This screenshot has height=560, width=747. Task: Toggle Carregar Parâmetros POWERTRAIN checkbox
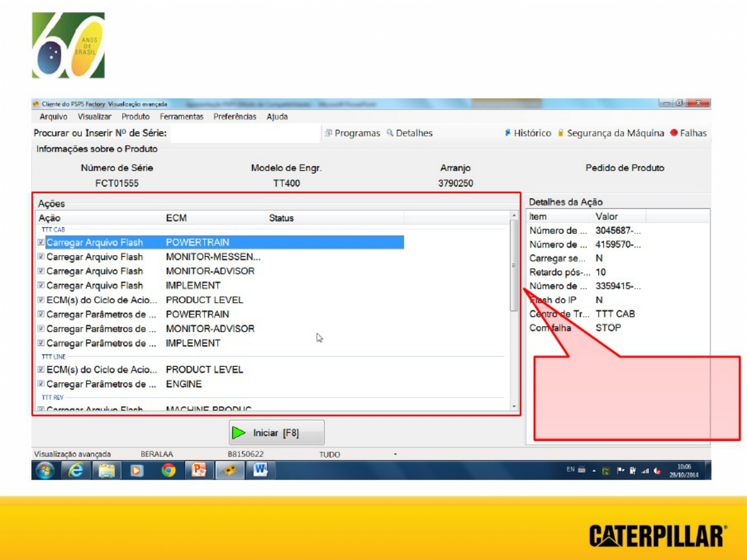point(41,314)
